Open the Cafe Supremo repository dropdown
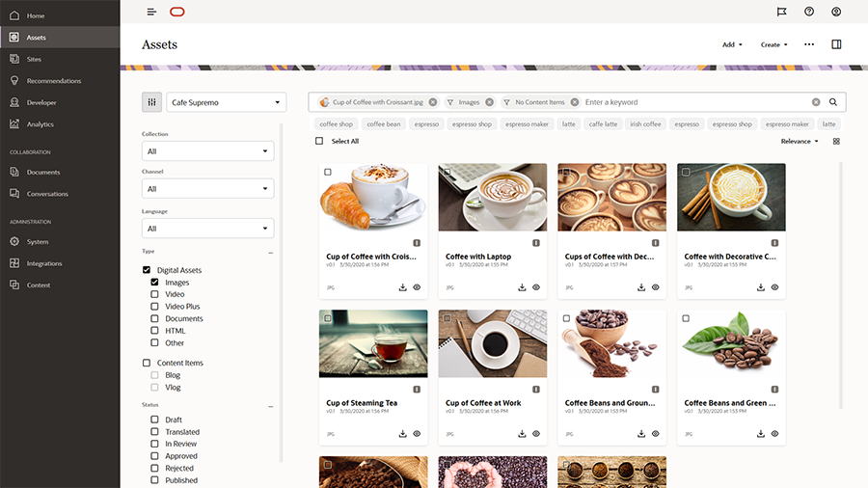868x488 pixels. click(x=226, y=102)
